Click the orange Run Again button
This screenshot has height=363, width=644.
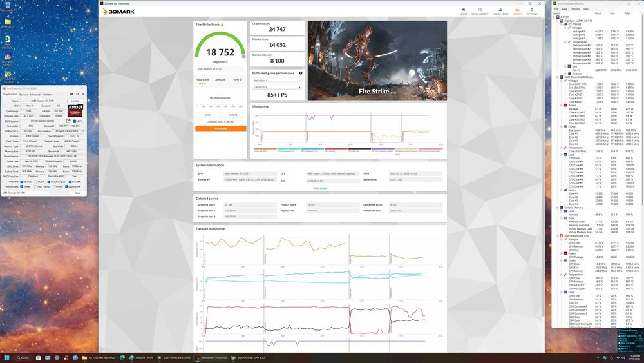click(220, 128)
